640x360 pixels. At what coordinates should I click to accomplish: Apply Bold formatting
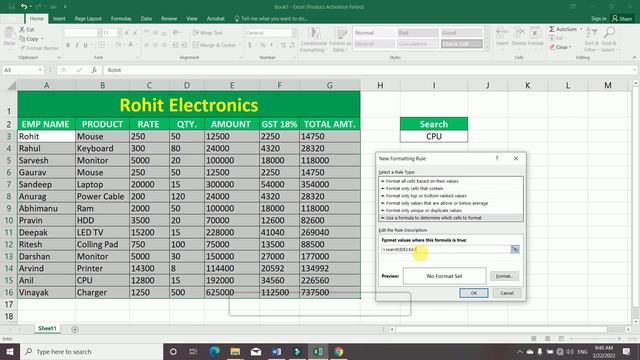click(x=68, y=45)
